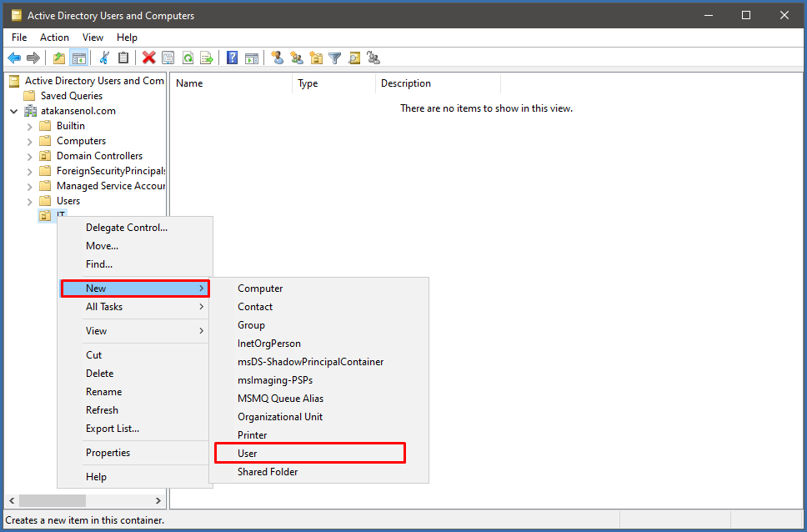Click the create new group toolbar icon

297,58
